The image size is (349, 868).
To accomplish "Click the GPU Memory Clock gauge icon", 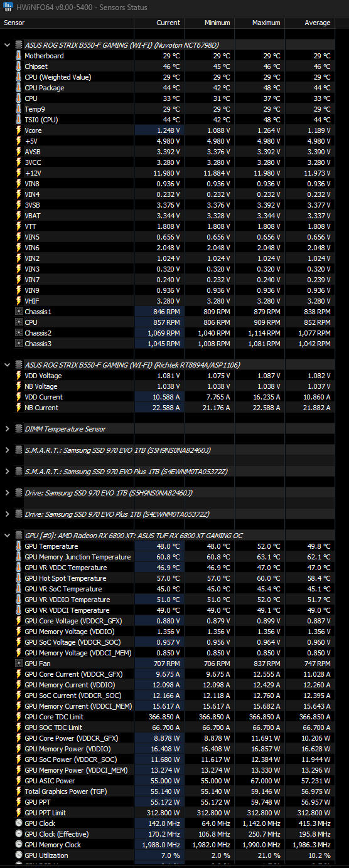I will (18, 845).
